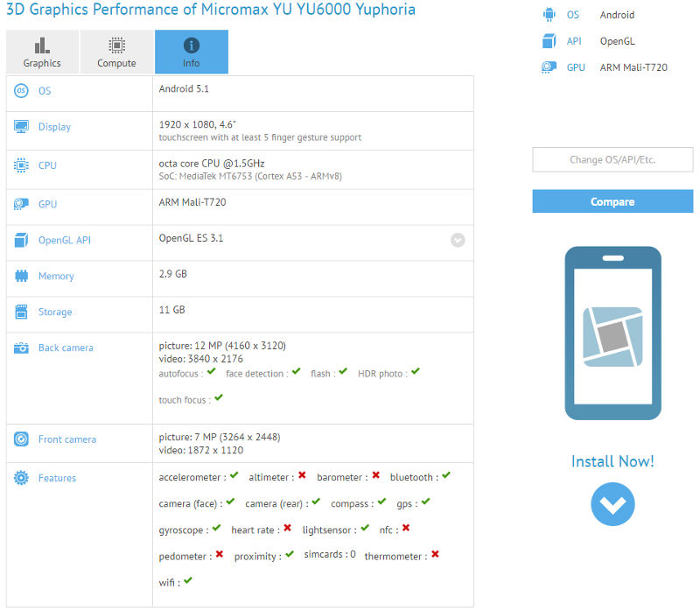The height and width of the screenshot is (611, 700).
Task: Open the Graphics tab
Action: pyautogui.click(x=42, y=52)
